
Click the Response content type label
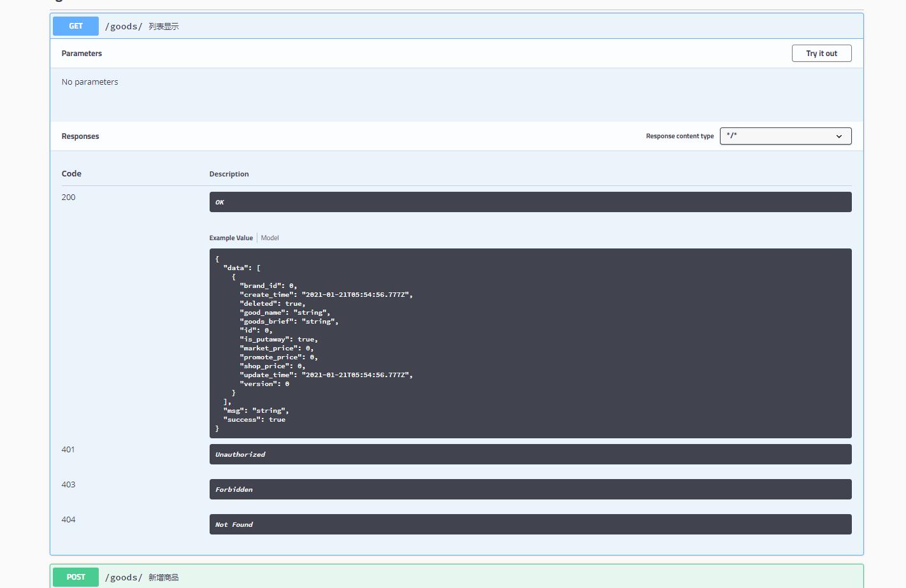tap(680, 136)
